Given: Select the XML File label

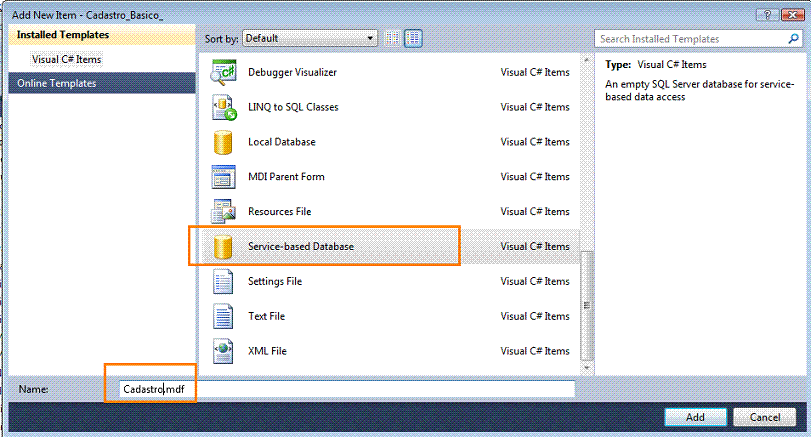Looking at the screenshot, I should 267,351.
